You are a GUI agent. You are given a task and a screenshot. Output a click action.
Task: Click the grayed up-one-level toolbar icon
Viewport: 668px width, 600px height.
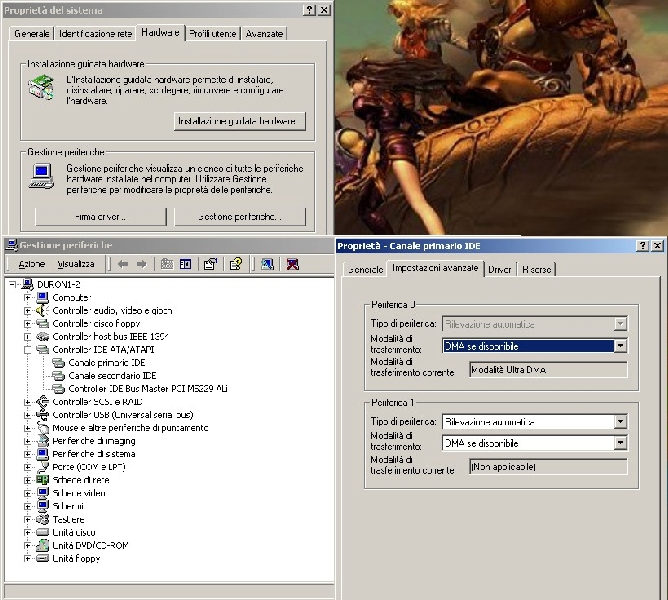[x=167, y=264]
